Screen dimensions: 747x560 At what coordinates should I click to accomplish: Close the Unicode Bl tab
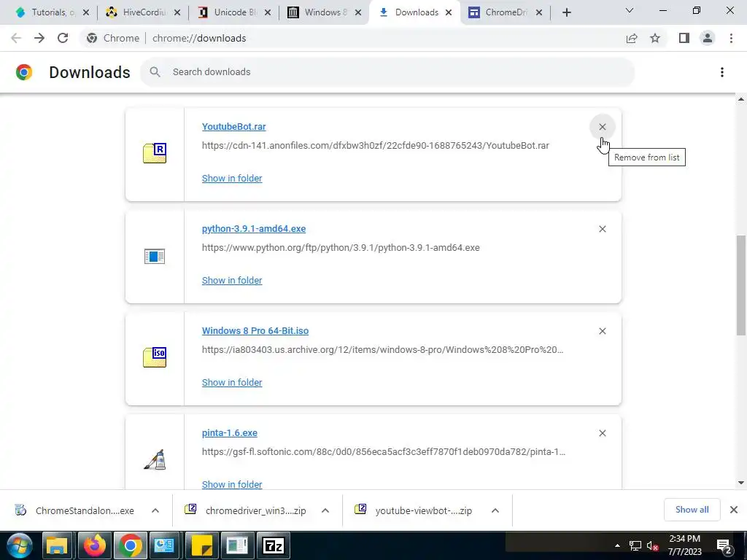click(x=268, y=13)
